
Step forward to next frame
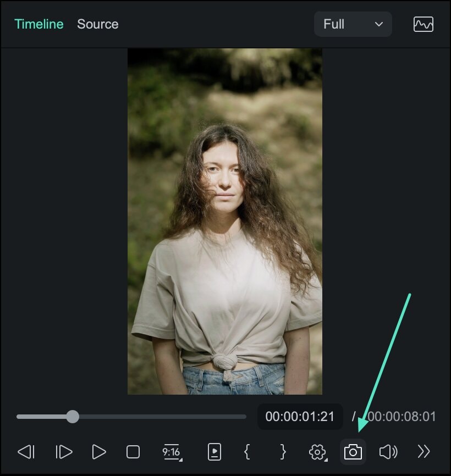click(x=64, y=452)
